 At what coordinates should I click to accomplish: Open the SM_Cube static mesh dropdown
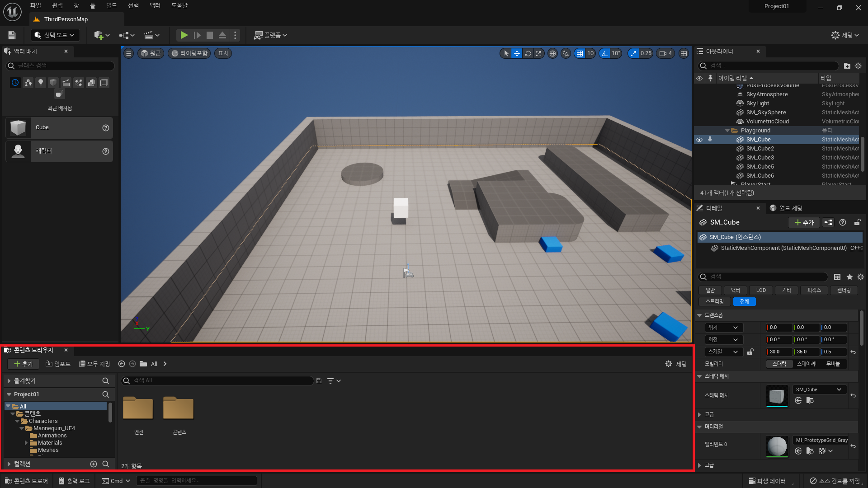pyautogui.click(x=819, y=389)
